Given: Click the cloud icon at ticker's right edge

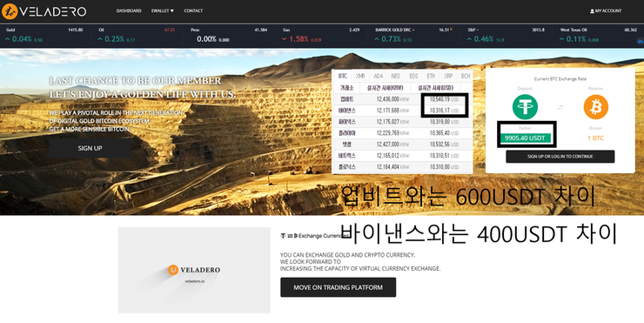Looking at the screenshot, I should [640, 42].
